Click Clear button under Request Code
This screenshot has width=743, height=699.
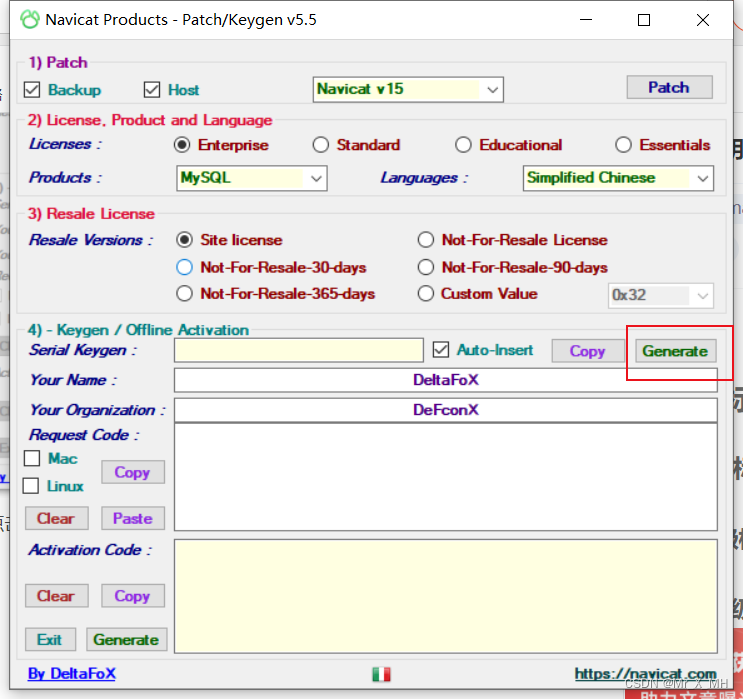point(56,518)
